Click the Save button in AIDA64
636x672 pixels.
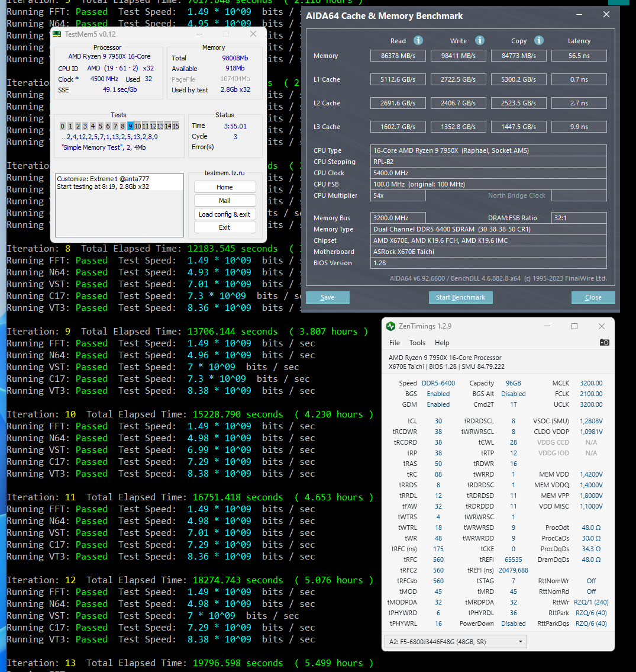(x=328, y=297)
